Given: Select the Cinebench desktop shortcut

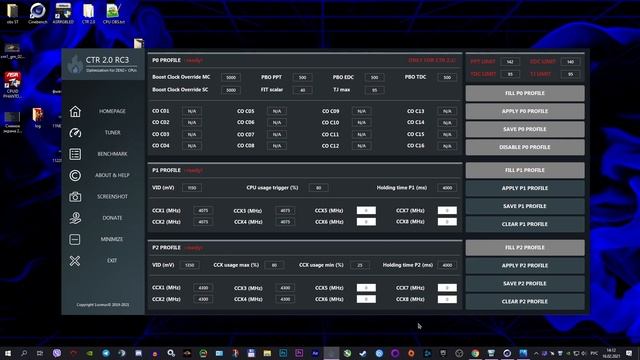Looking at the screenshot, I should pyautogui.click(x=38, y=13).
